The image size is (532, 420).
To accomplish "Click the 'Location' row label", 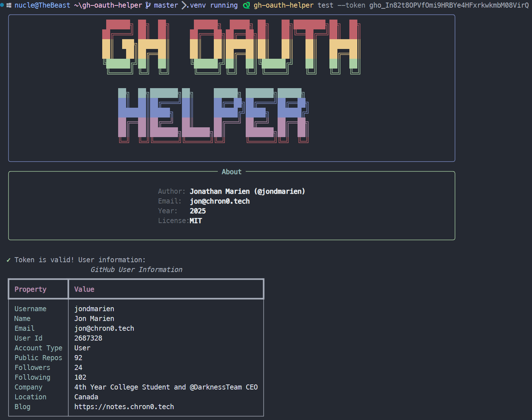I will coord(30,397).
